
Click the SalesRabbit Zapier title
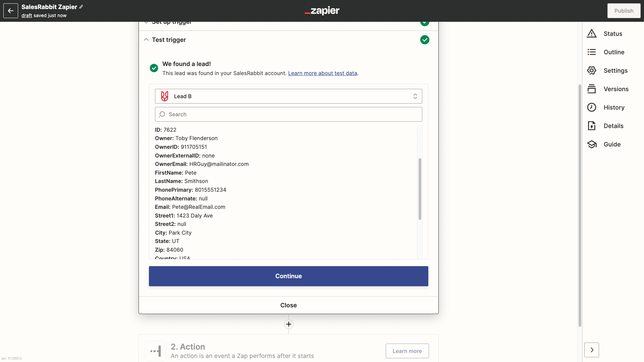(x=49, y=7)
